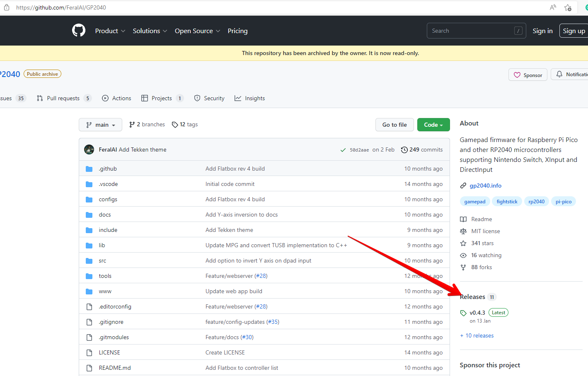Click the MIT license link
The width and height of the screenshot is (588, 376).
486,231
